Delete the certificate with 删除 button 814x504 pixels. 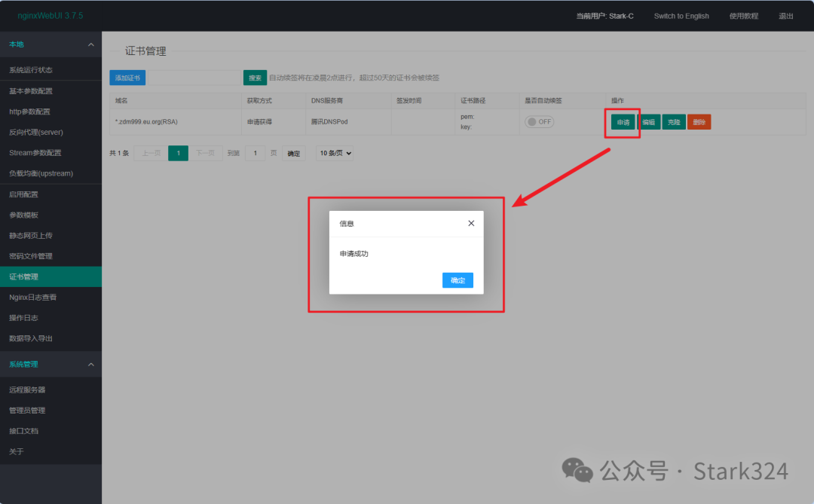pyautogui.click(x=699, y=122)
